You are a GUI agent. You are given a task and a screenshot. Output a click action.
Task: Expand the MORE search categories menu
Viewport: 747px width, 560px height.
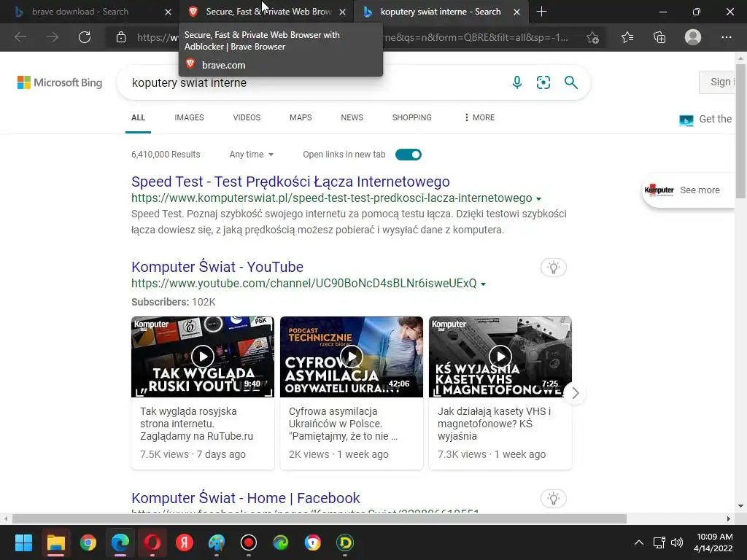click(479, 117)
